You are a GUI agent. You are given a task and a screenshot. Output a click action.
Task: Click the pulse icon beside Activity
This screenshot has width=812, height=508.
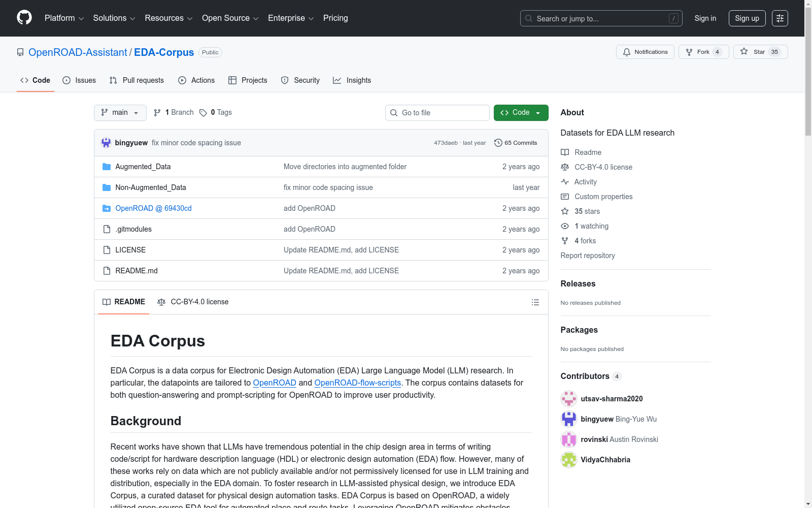[565, 182]
